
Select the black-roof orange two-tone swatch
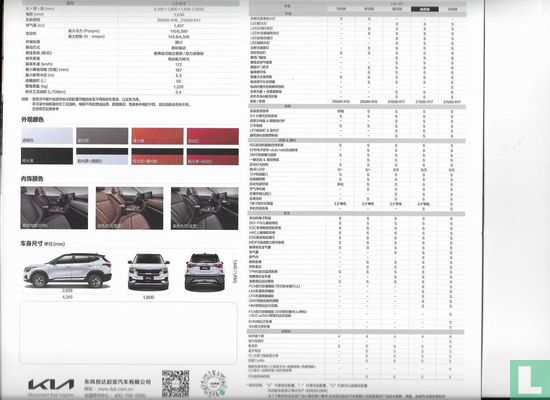pyautogui.click(x=157, y=156)
